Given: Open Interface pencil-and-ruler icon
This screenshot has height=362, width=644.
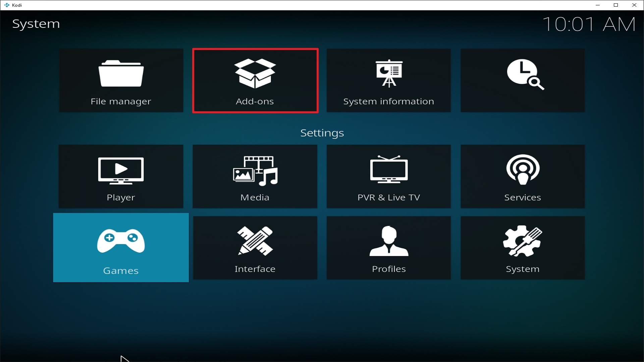Looking at the screenshot, I should point(255,241).
